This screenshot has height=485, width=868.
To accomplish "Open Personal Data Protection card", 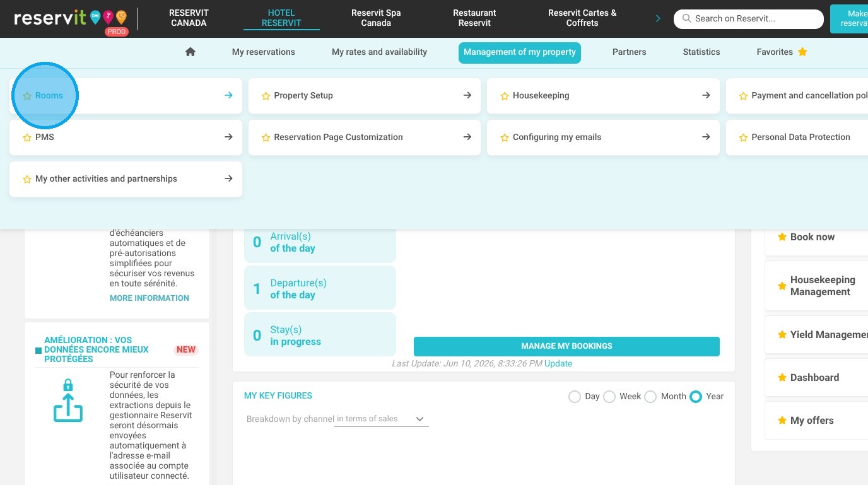I will click(x=797, y=137).
